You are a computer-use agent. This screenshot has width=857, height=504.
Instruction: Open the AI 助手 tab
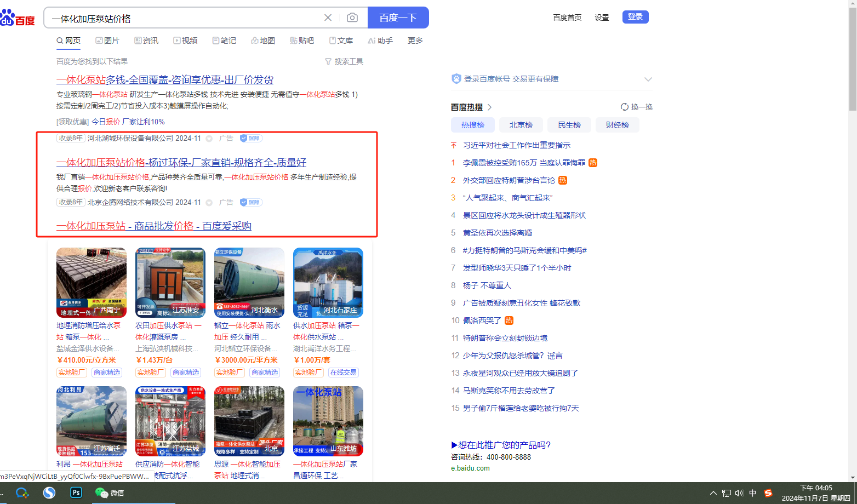click(380, 41)
